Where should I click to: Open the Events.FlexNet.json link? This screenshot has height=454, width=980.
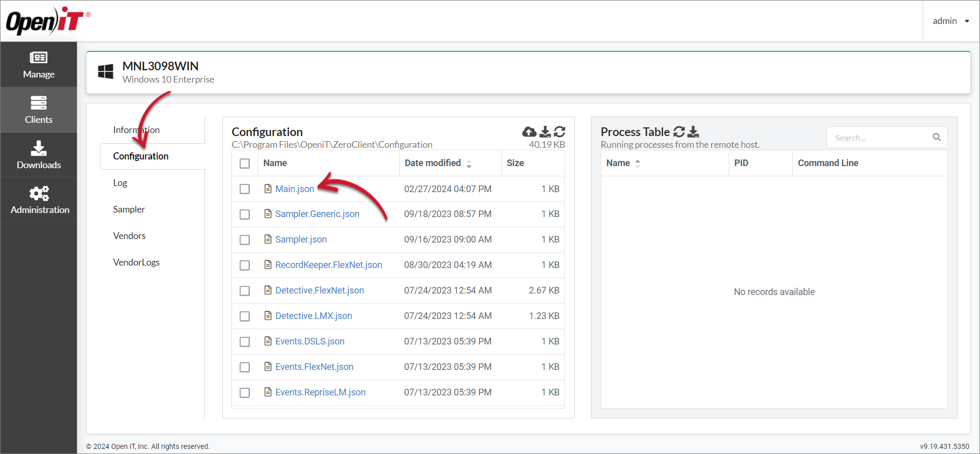point(314,367)
